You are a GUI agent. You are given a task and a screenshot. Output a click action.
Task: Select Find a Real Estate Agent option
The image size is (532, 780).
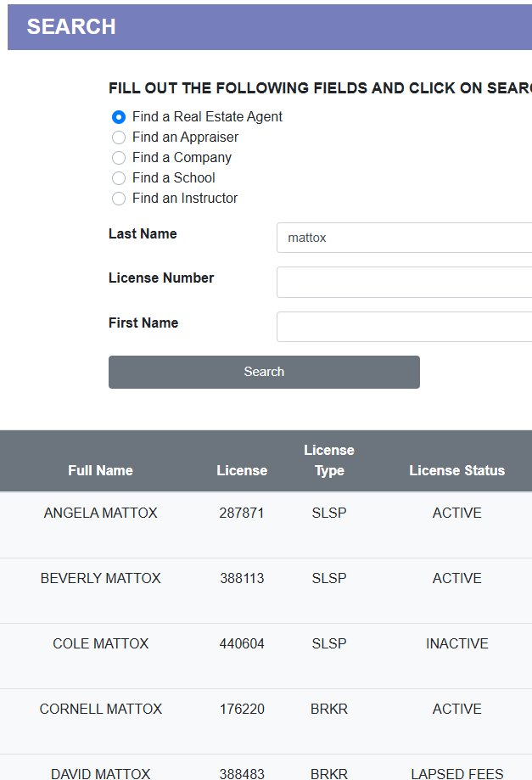click(x=118, y=117)
